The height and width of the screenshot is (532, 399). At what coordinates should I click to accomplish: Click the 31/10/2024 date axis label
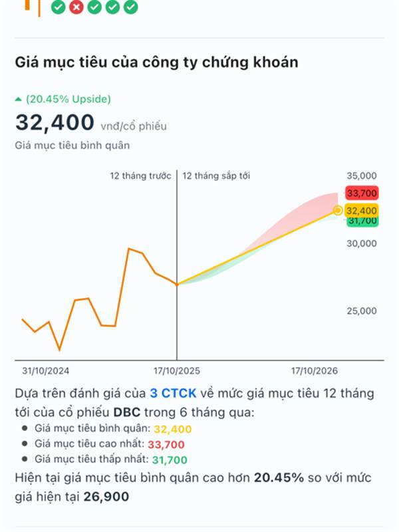coord(46,370)
